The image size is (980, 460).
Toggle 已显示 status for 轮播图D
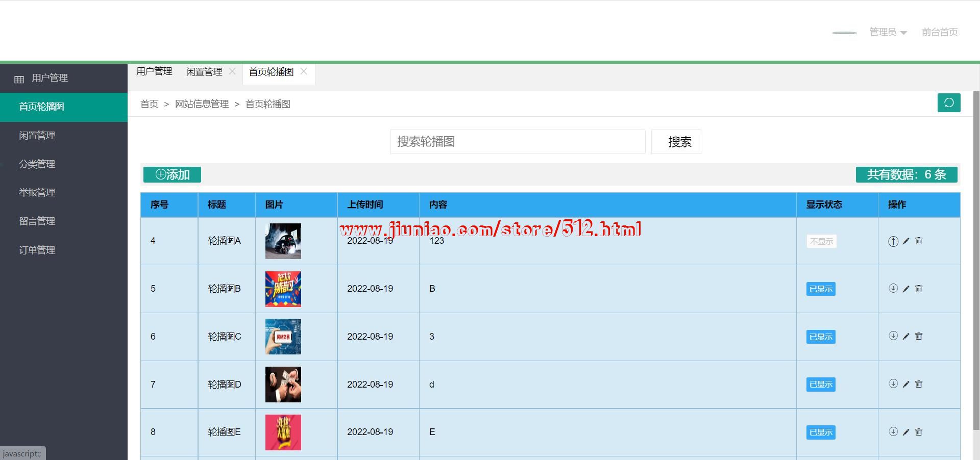click(821, 385)
